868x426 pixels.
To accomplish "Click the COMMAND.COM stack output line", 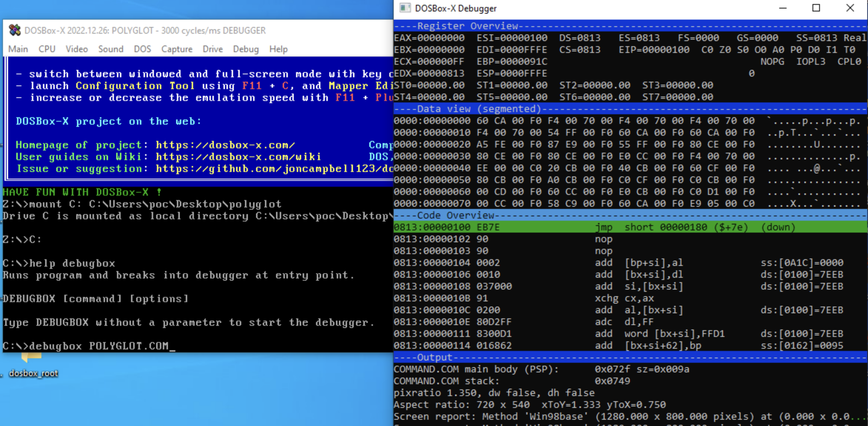I will pos(512,381).
